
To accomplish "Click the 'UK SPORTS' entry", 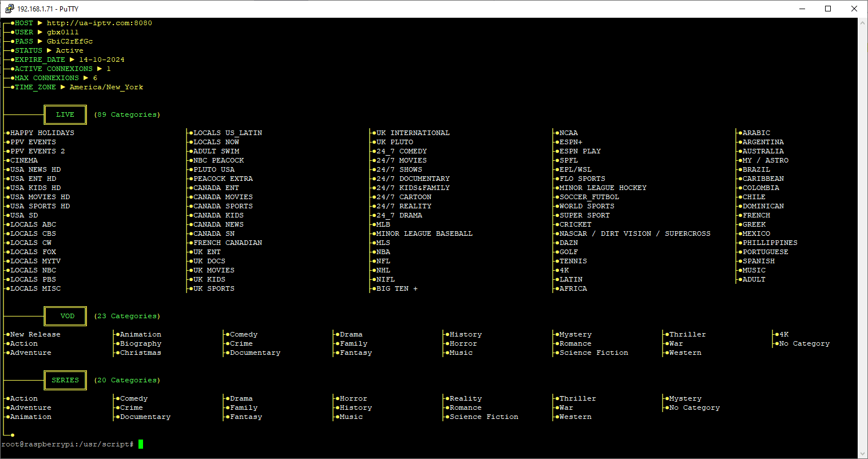I will click(214, 288).
